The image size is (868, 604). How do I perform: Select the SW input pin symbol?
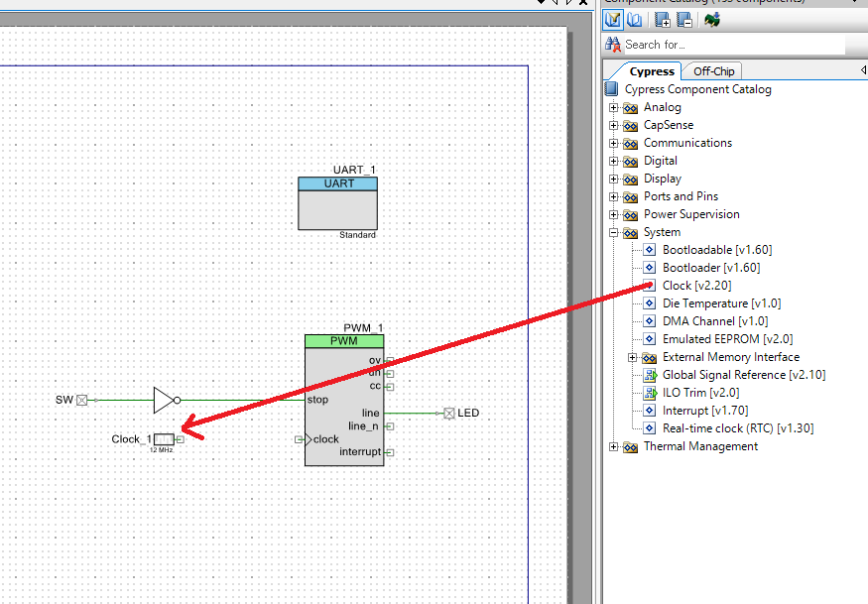[81, 400]
